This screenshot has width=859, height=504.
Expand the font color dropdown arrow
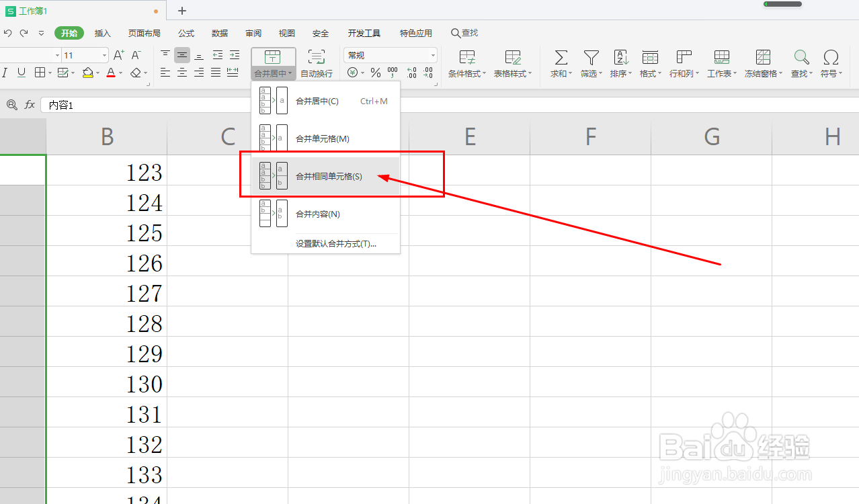tap(121, 73)
